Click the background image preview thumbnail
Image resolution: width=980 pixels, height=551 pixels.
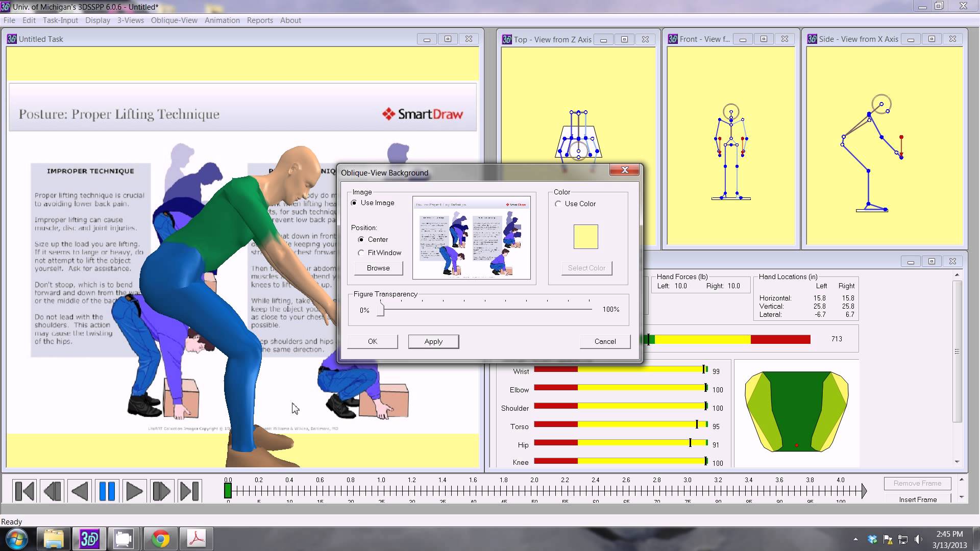coord(471,238)
